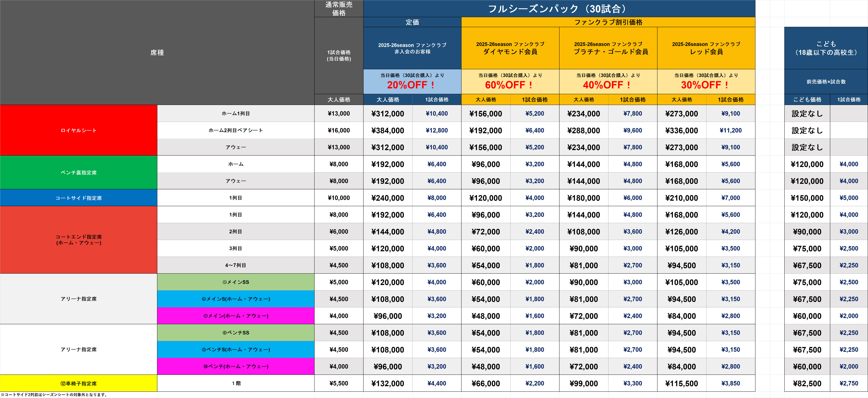Click the フルシーズンパック（30試合） title header
868x398 pixels.
(x=559, y=8)
